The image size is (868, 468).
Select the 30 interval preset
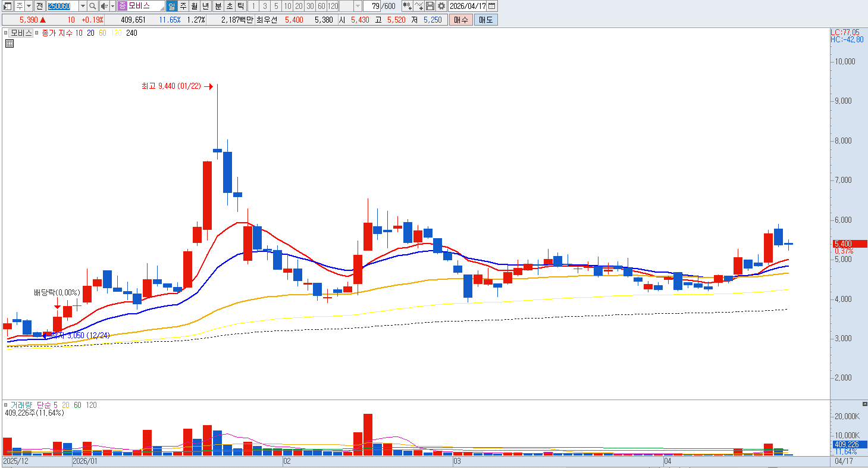click(x=310, y=6)
